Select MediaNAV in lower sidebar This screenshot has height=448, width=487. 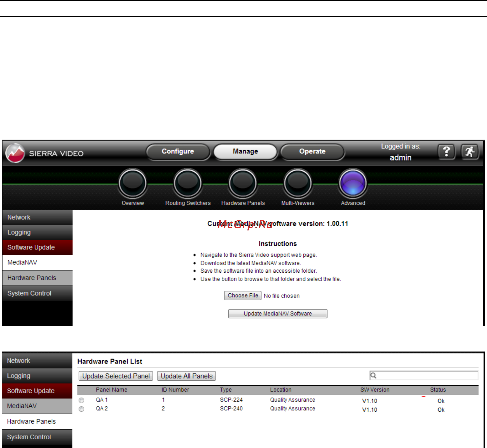pyautogui.click(x=37, y=406)
